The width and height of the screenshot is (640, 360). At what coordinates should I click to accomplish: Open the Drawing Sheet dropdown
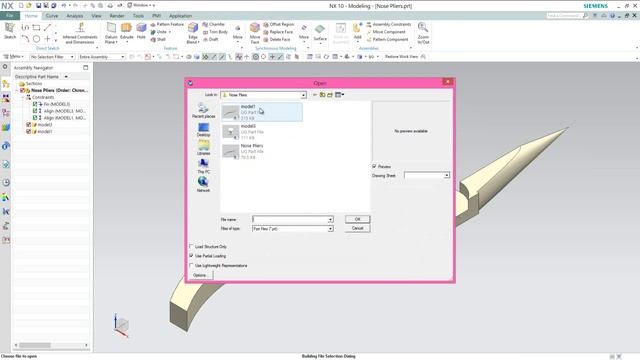447,175
